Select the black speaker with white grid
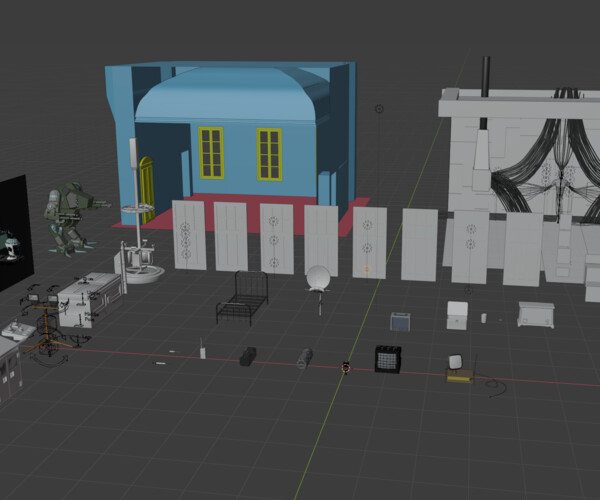 click(388, 359)
